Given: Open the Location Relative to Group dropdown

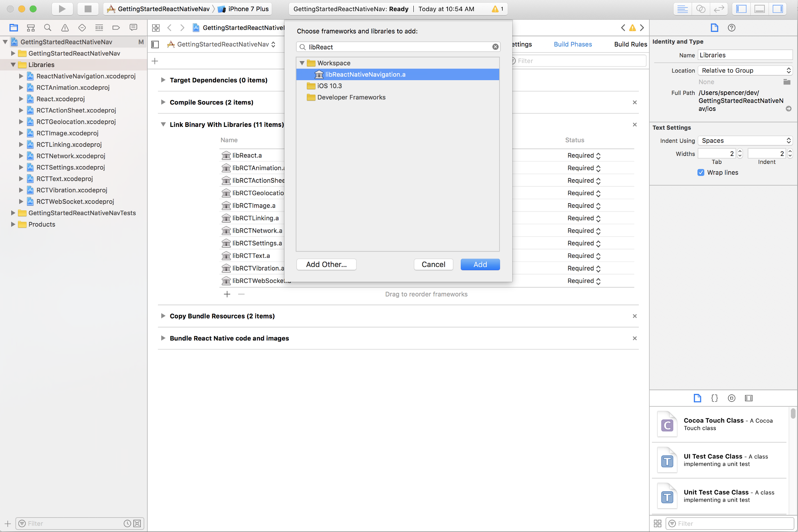Looking at the screenshot, I should (745, 70).
